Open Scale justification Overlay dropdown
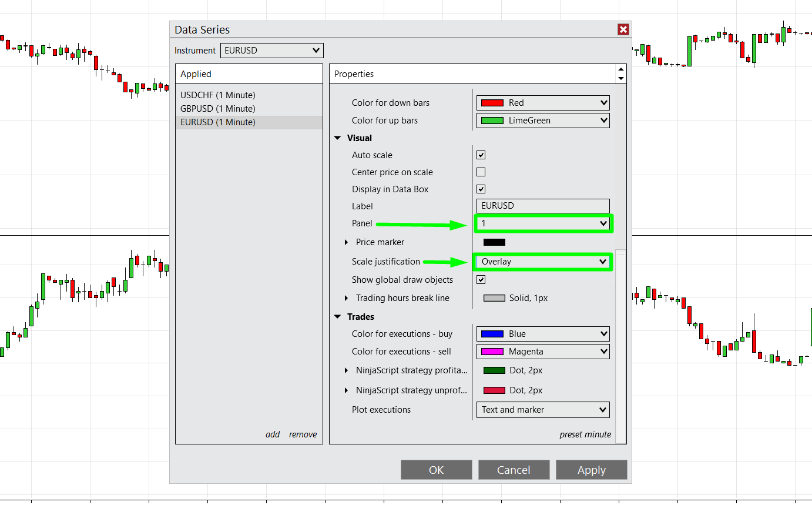 coord(543,262)
